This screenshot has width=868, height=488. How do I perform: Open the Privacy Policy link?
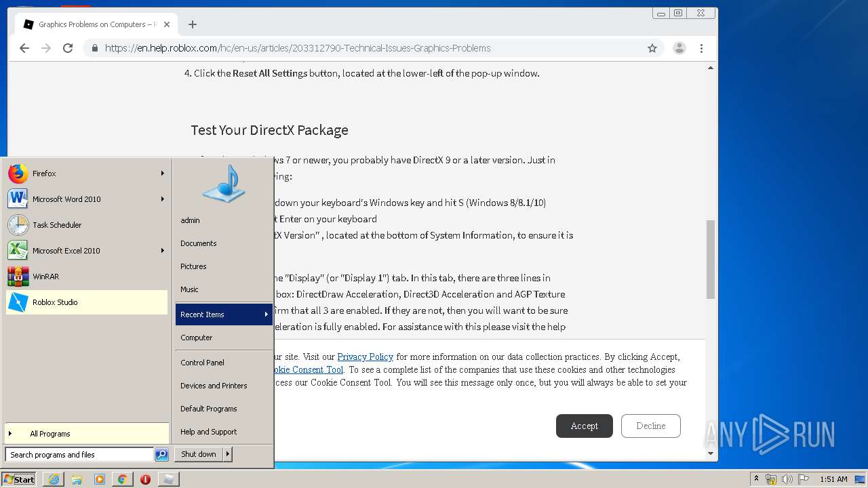366,357
